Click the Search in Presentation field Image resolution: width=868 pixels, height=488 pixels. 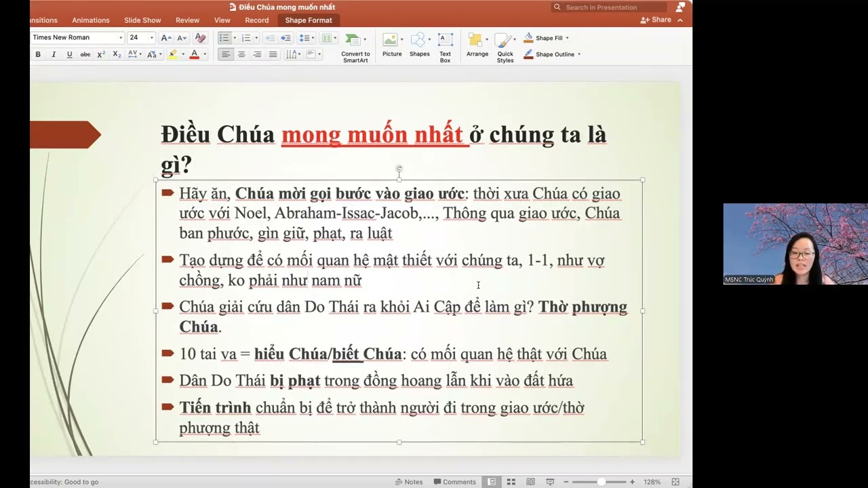click(608, 7)
